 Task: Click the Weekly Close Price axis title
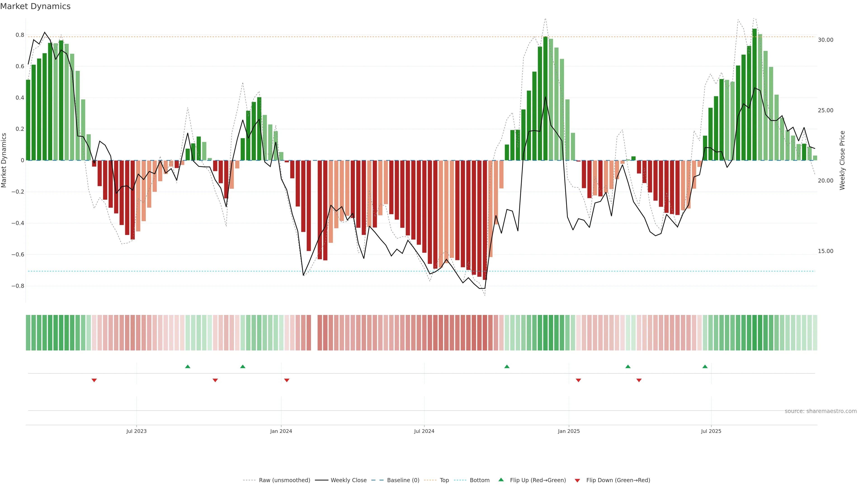point(842,160)
